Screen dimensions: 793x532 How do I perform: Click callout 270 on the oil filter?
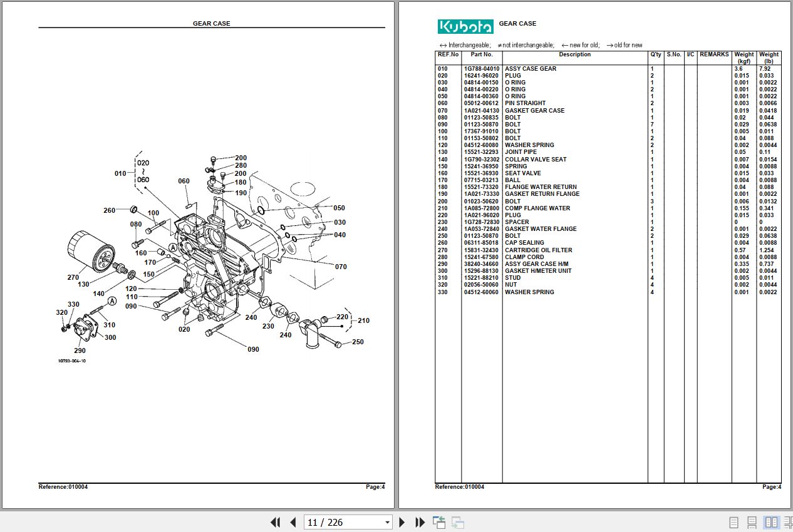pyautogui.click(x=73, y=277)
